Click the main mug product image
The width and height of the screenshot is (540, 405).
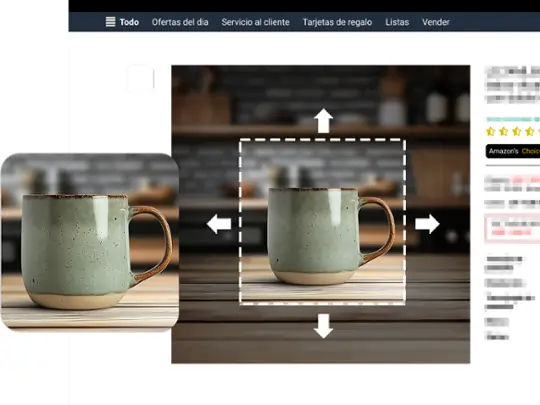pos(321,214)
